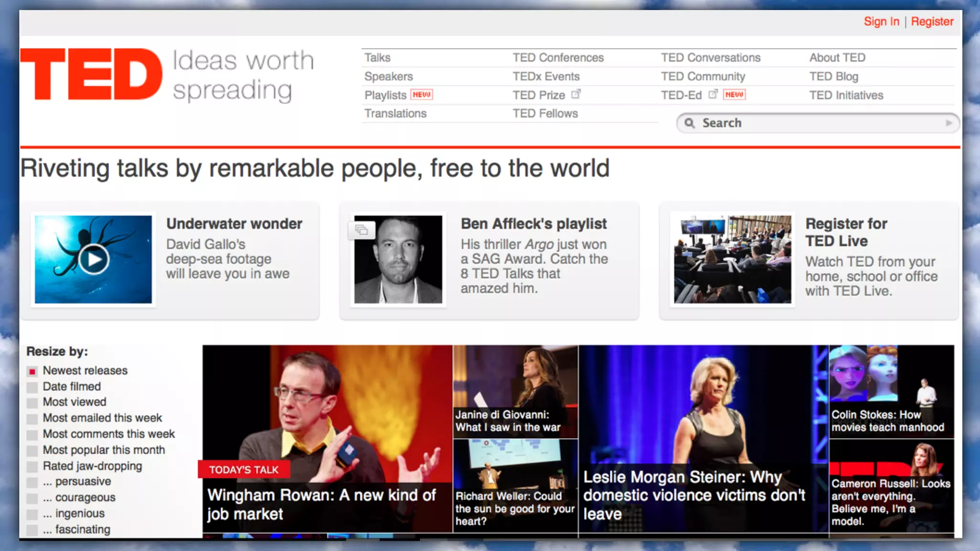980x551 pixels.
Task: Click the external link icon beside TED-Ed
Action: (x=713, y=94)
